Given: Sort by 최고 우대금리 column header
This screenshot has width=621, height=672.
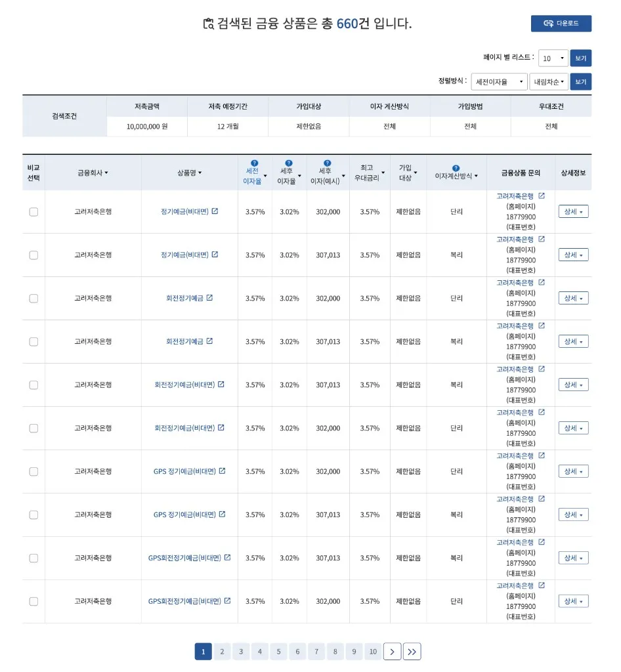Looking at the screenshot, I should pos(370,173).
